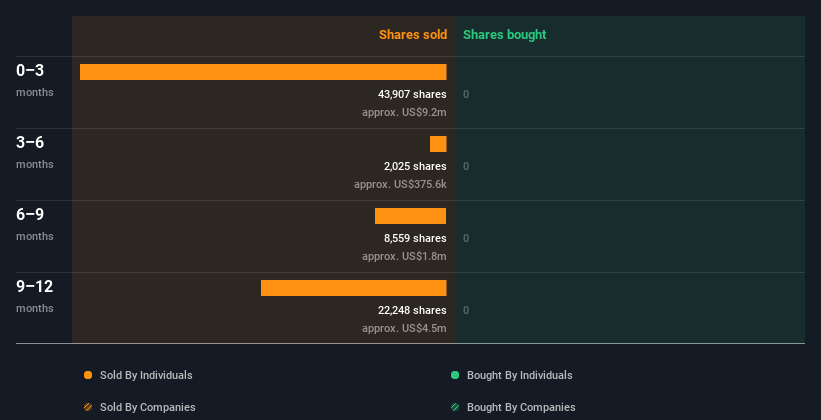The image size is (821, 420).
Task: Toggle the Sold By Companies legend label
Action: point(148,407)
